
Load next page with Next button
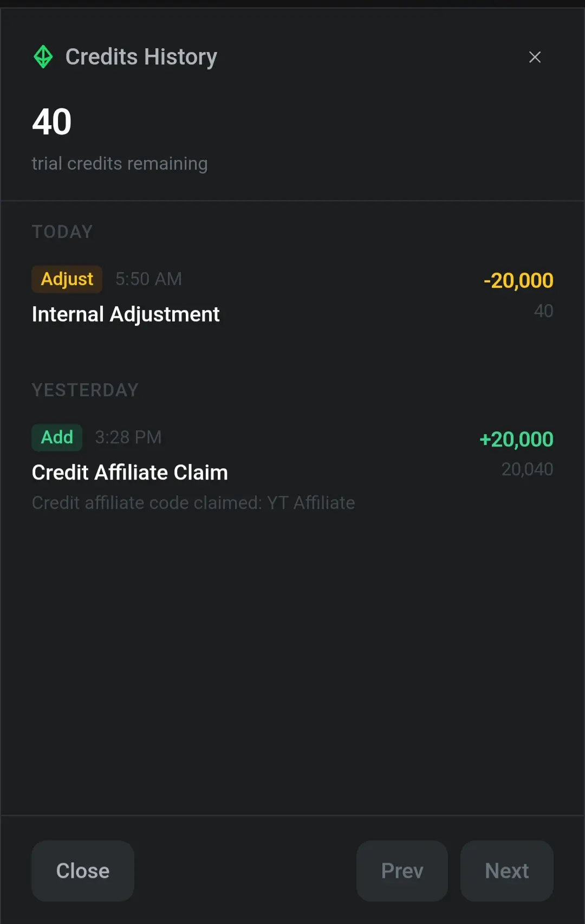coord(506,871)
